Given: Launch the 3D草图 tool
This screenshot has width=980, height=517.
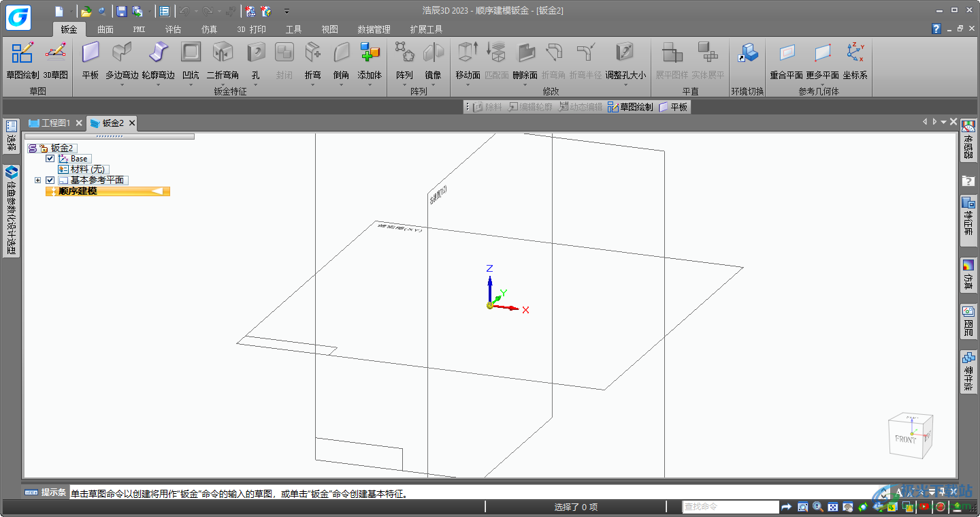Looking at the screenshot, I should (56, 61).
